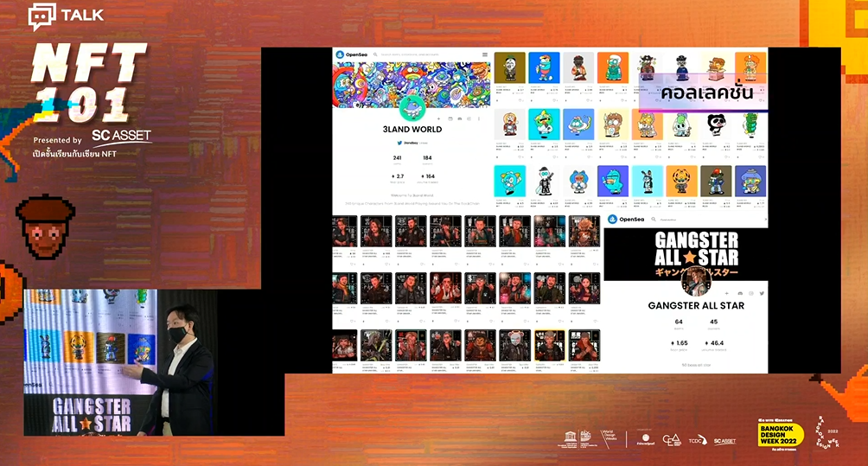This screenshot has width=868, height=466.
Task: Click the 3LAND WORLD floor price 2.7 stat
Action: point(398,178)
